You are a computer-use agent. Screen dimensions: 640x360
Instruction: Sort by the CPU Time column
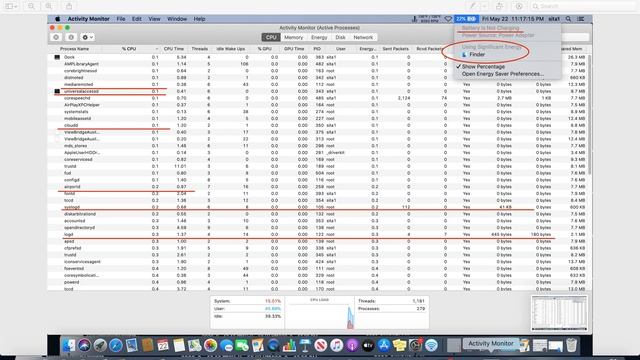174,49
